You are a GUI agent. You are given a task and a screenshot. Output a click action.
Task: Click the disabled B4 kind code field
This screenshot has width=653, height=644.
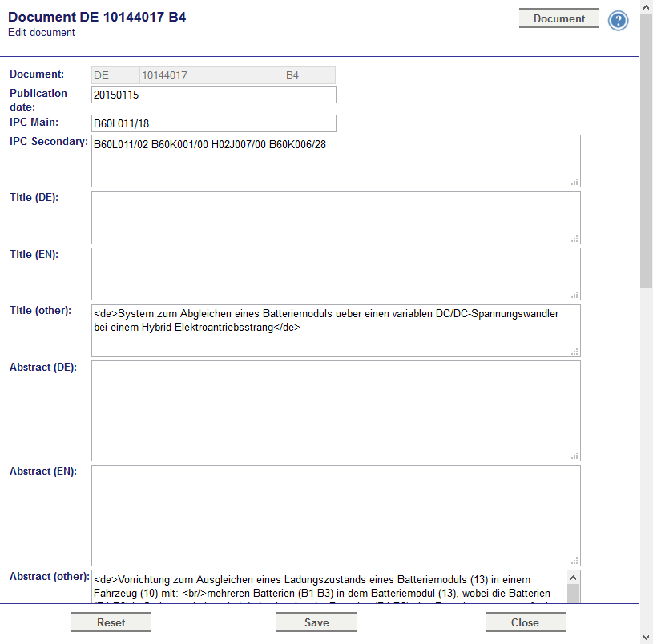309,75
